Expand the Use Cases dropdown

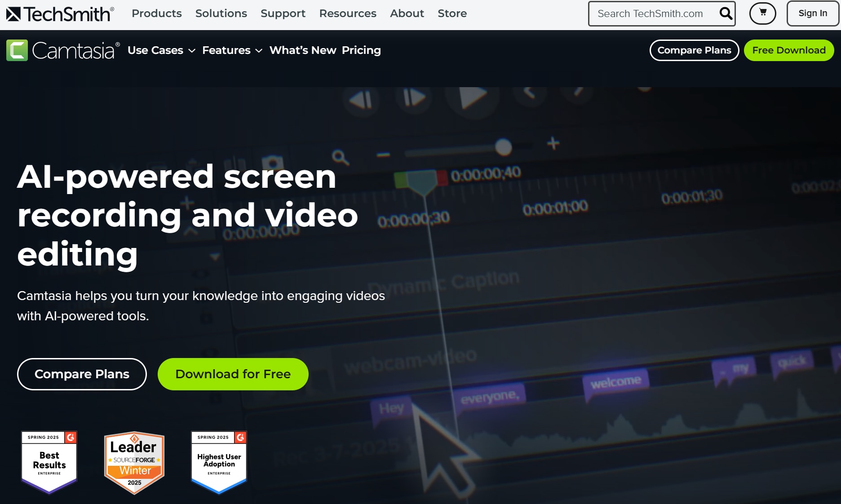tap(161, 50)
